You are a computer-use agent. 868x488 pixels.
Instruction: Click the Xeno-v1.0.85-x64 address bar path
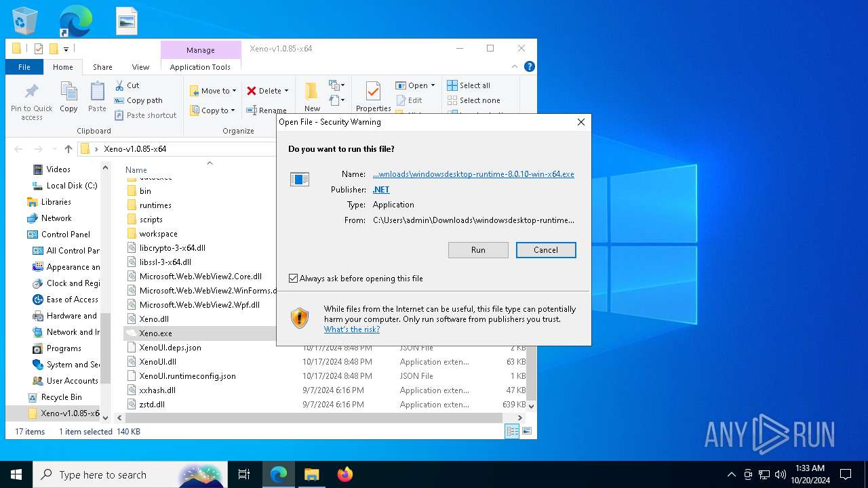[135, 149]
